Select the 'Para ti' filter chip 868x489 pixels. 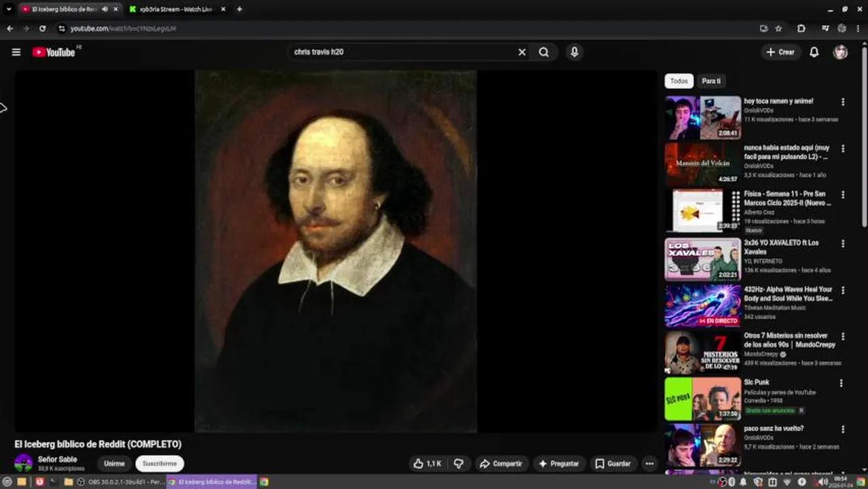coord(711,81)
